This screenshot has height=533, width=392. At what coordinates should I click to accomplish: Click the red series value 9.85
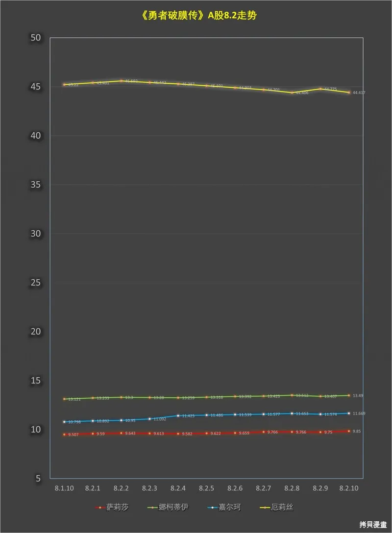coord(357,432)
